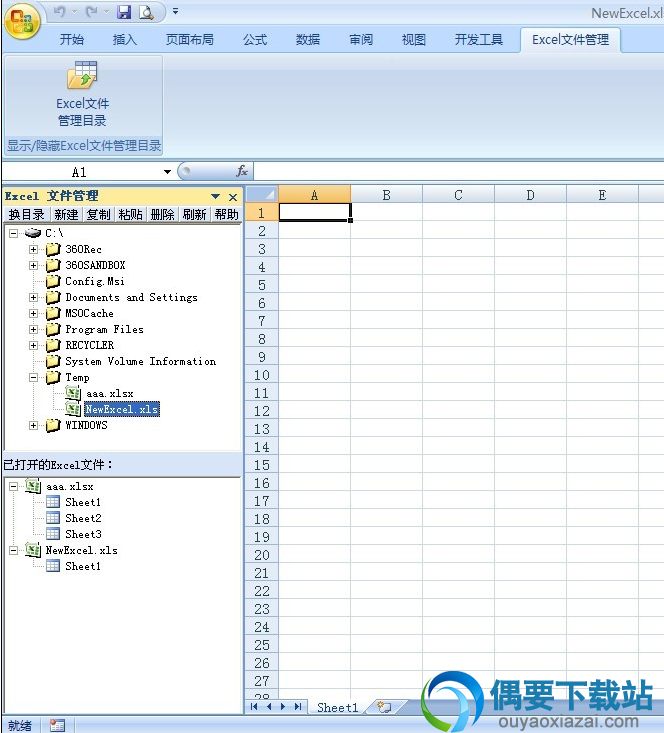This screenshot has width=664, height=733.
Task: Go to the 视图 ribbon tab
Action: point(414,39)
